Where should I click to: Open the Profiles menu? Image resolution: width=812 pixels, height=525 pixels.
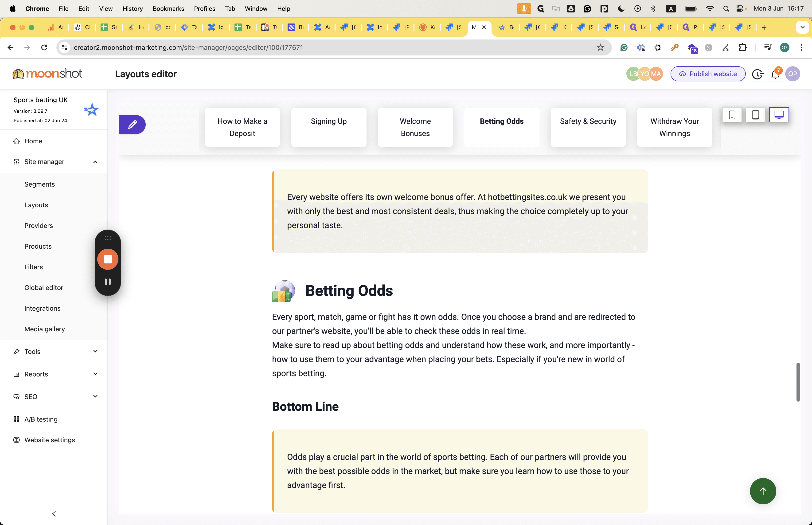coord(204,8)
